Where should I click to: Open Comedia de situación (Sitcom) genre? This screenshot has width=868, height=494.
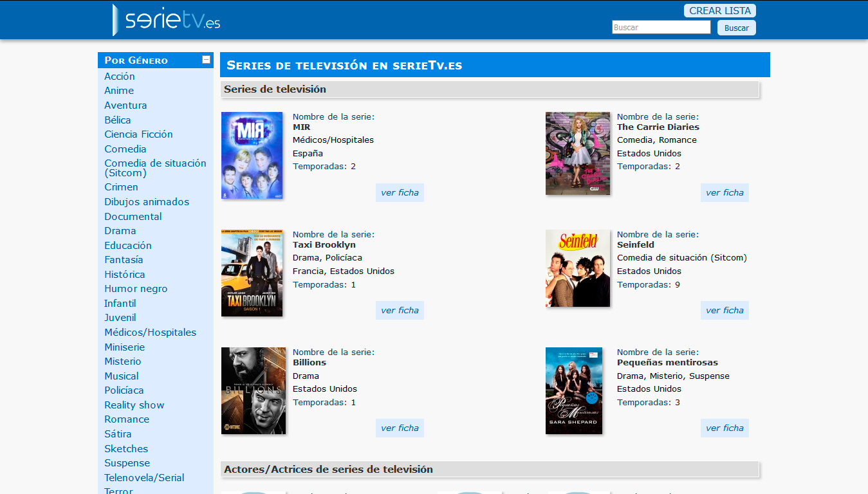point(155,168)
